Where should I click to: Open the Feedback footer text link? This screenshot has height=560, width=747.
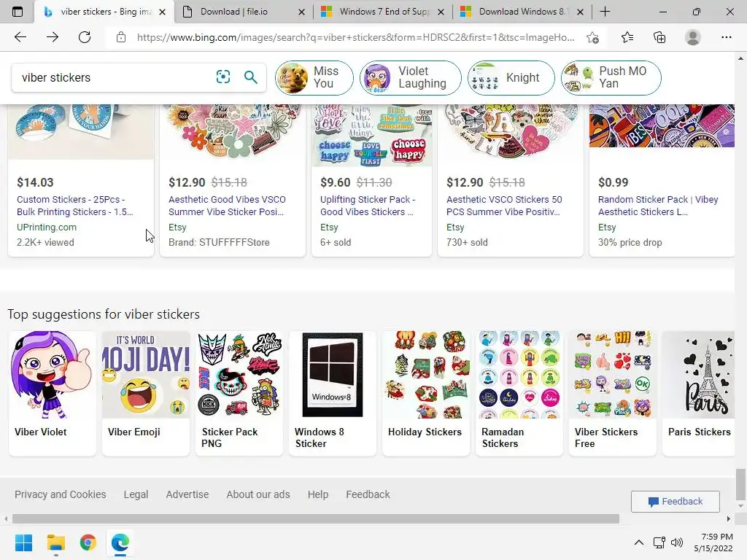pos(368,494)
